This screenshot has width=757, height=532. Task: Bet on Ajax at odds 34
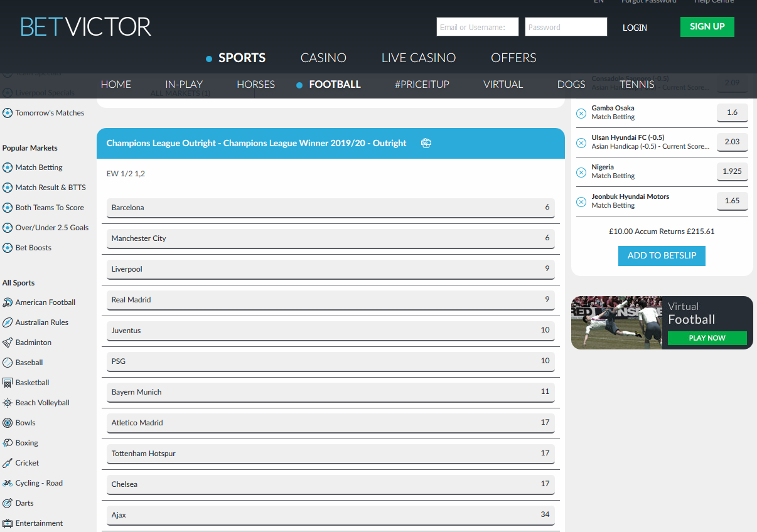[x=331, y=515]
